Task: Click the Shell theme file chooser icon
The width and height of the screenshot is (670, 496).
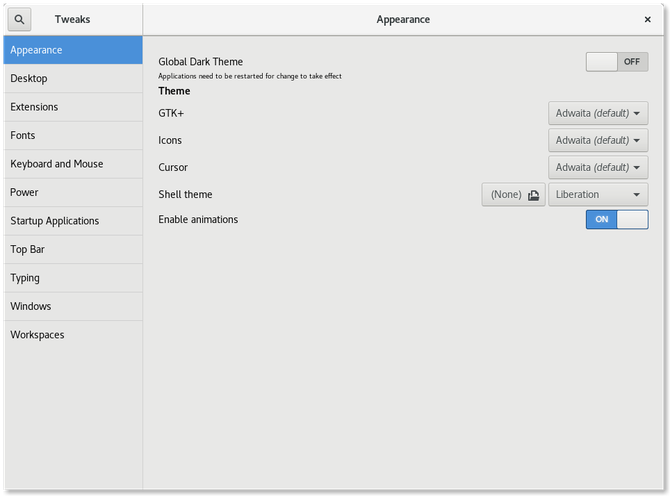Action: click(x=533, y=195)
